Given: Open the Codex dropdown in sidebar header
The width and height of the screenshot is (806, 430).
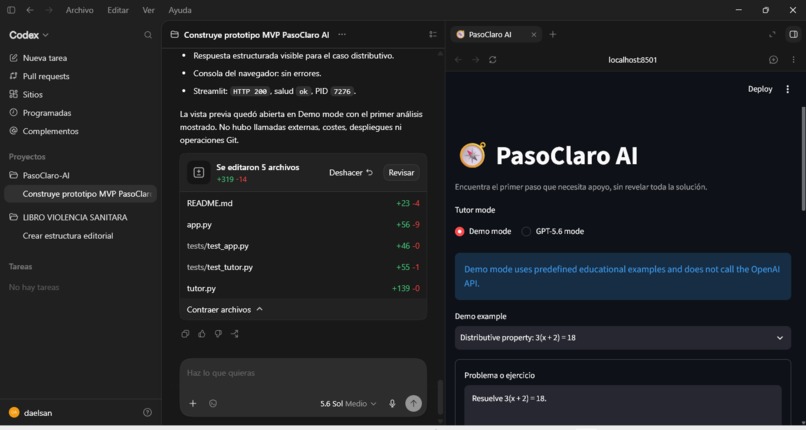Looking at the screenshot, I should 29,35.
